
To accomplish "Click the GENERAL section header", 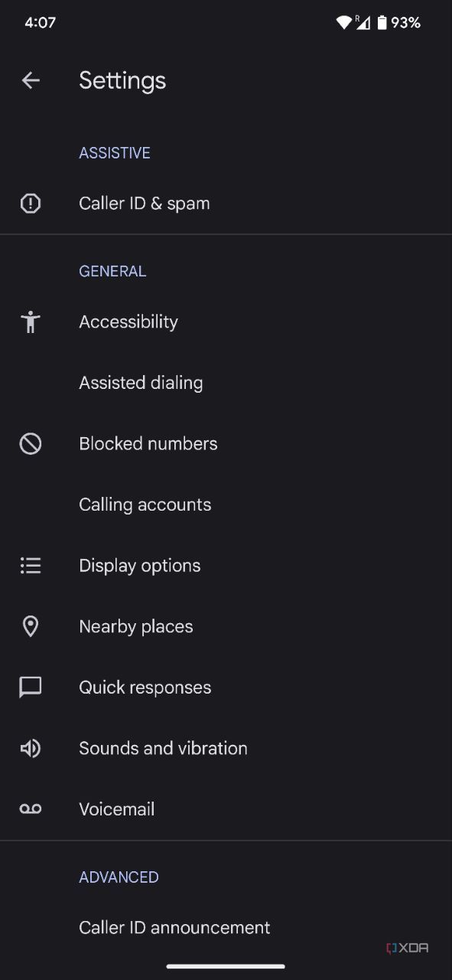I will 112,271.
